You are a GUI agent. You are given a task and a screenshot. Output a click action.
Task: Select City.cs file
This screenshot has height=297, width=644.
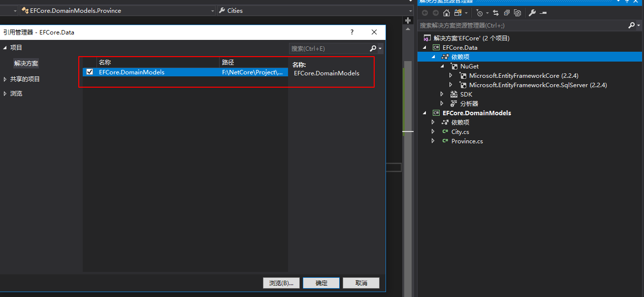pyautogui.click(x=460, y=132)
